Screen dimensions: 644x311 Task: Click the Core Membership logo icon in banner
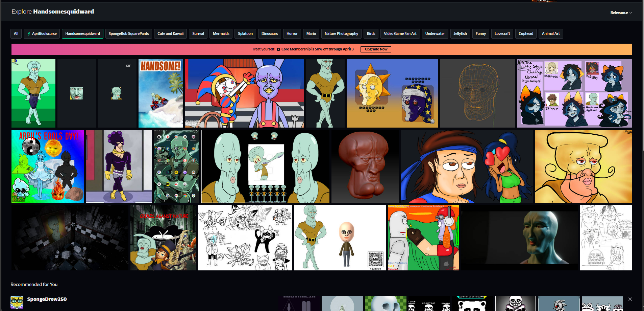(278, 49)
